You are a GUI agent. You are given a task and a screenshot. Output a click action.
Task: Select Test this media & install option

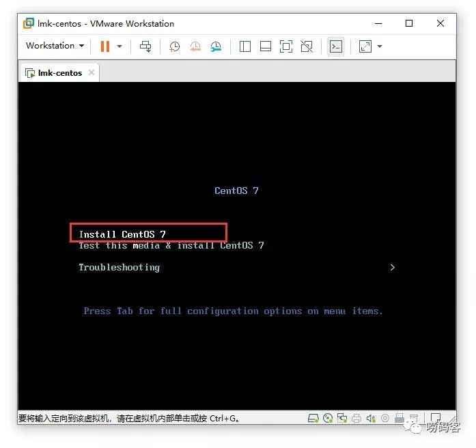pos(171,246)
